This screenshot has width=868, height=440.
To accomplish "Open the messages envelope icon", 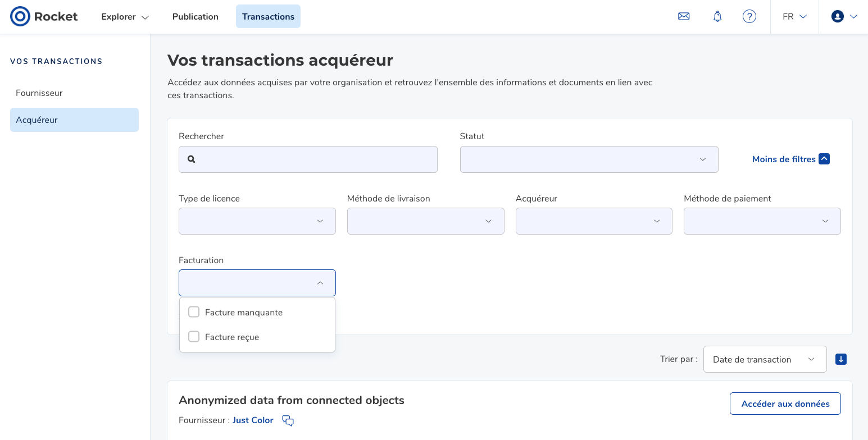I will point(684,16).
